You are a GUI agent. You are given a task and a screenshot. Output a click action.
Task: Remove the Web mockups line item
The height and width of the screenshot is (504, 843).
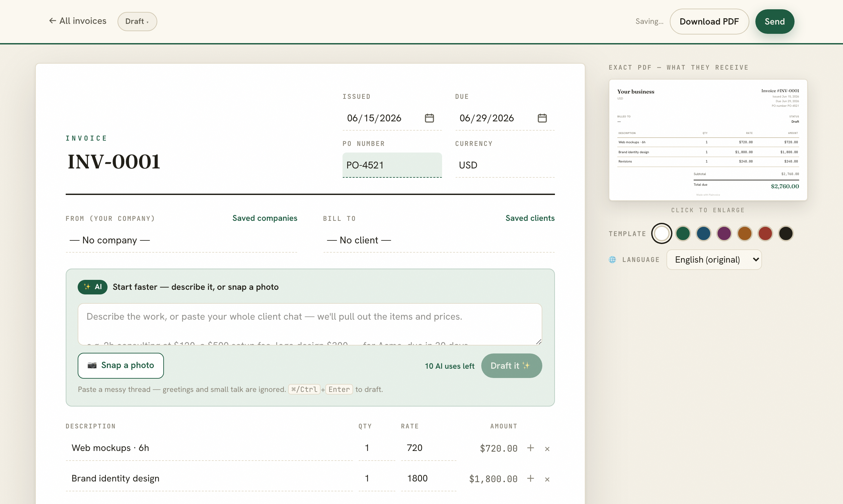click(547, 449)
